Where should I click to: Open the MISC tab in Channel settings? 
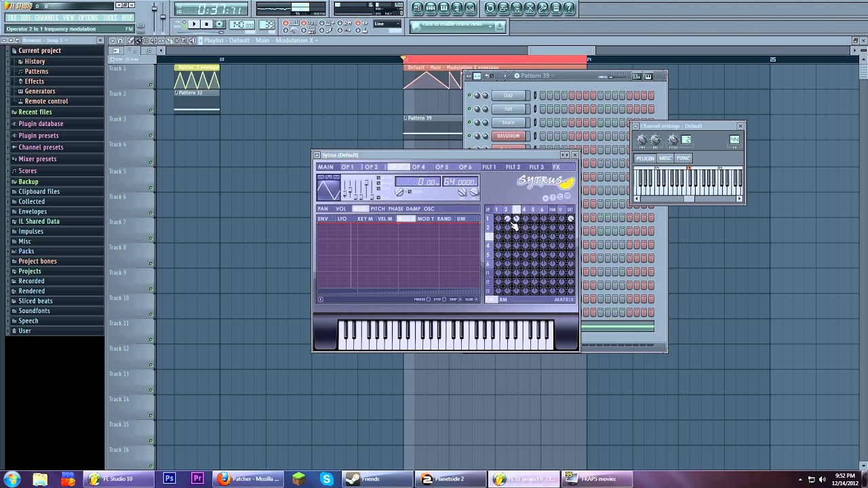(x=665, y=159)
